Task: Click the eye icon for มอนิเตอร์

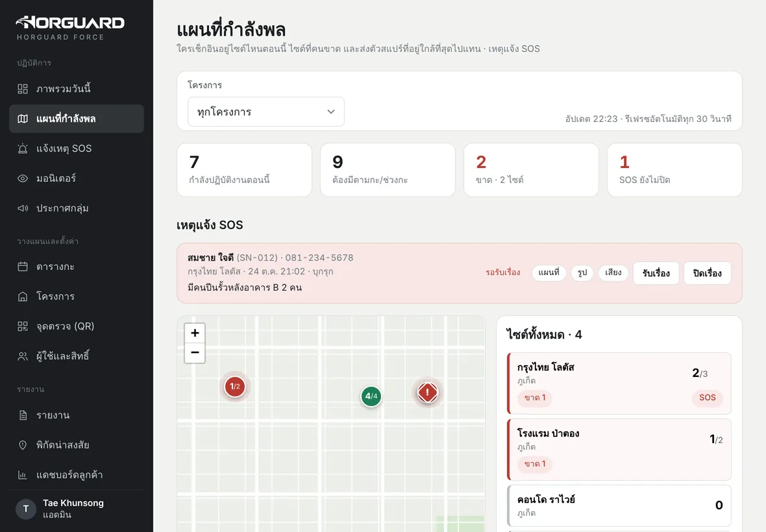Action: pyautogui.click(x=23, y=178)
